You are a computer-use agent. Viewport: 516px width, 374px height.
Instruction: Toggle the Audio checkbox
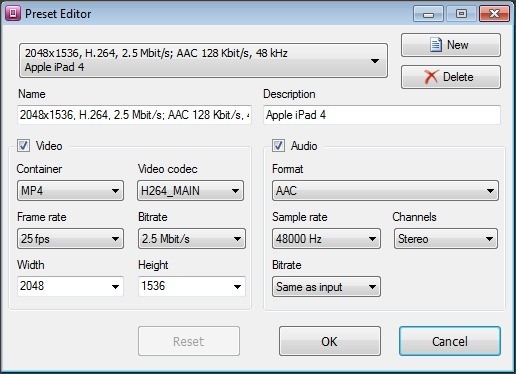click(278, 146)
